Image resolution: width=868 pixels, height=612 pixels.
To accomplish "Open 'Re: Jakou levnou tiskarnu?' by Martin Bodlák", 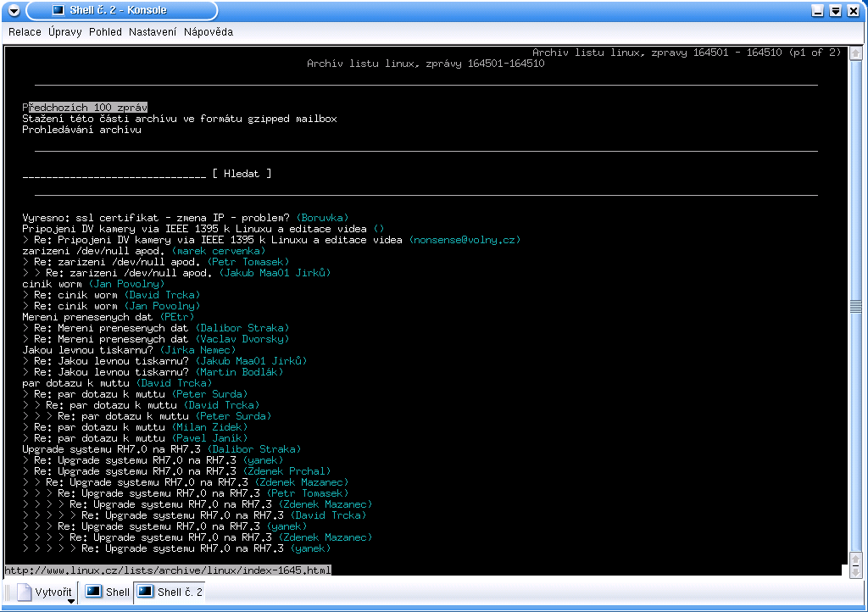I will pyautogui.click(x=111, y=373).
